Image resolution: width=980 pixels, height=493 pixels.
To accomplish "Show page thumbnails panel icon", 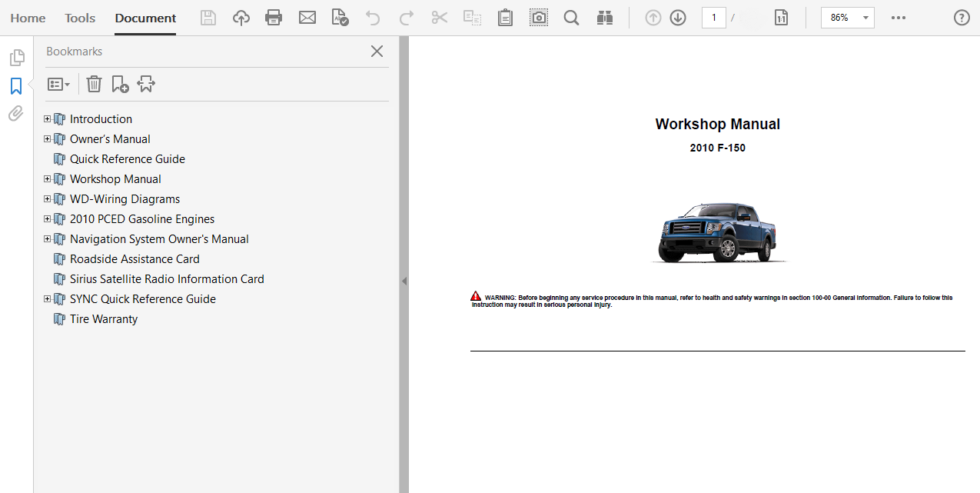I will [16, 58].
